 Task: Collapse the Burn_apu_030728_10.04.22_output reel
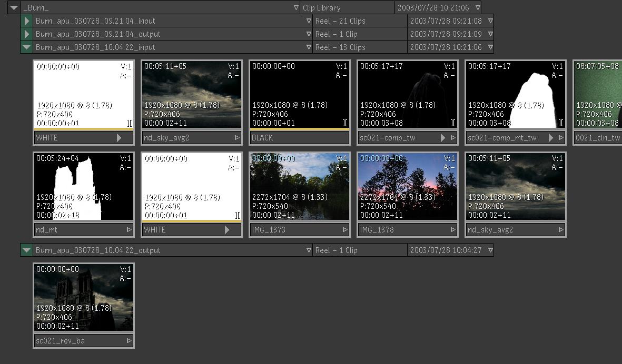click(26, 250)
